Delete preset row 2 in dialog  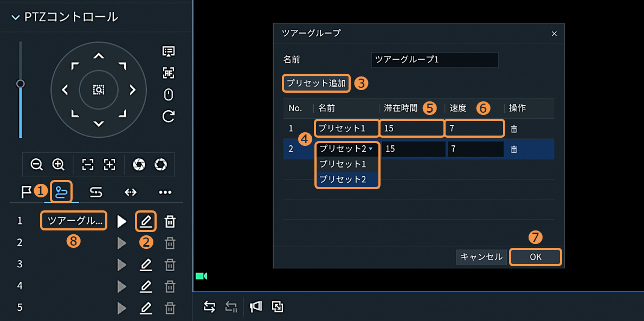point(514,149)
